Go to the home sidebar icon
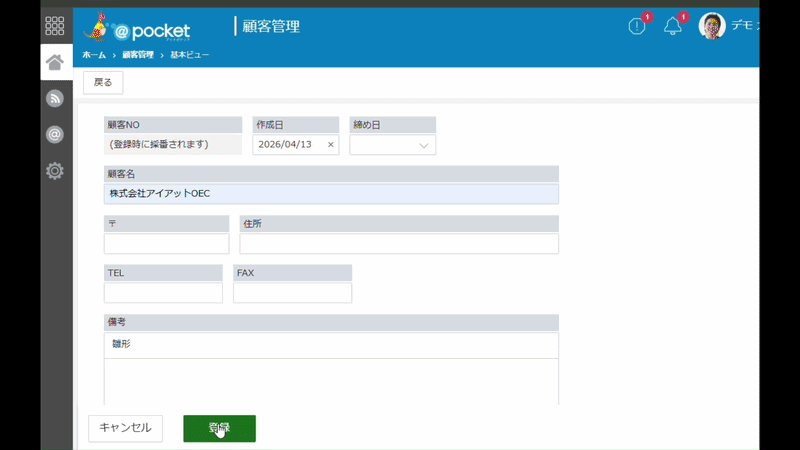This screenshot has width=800, height=450. pyautogui.click(x=55, y=62)
